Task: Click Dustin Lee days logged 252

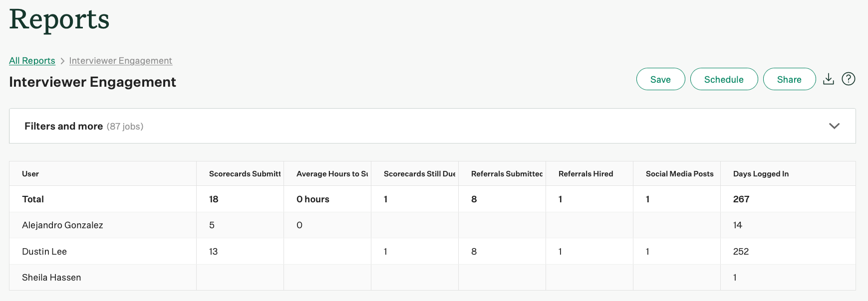Action: [741, 252]
